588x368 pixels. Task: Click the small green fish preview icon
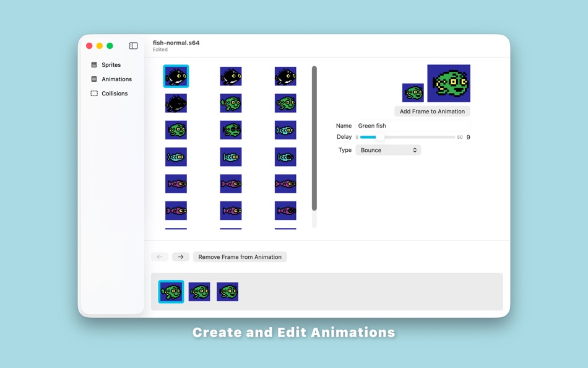[x=413, y=92]
